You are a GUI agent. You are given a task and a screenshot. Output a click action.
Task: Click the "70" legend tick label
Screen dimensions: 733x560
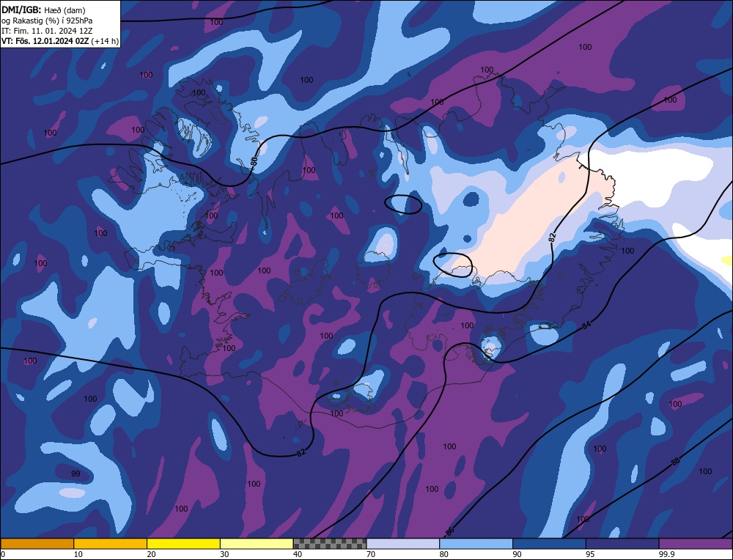pyautogui.click(x=371, y=554)
